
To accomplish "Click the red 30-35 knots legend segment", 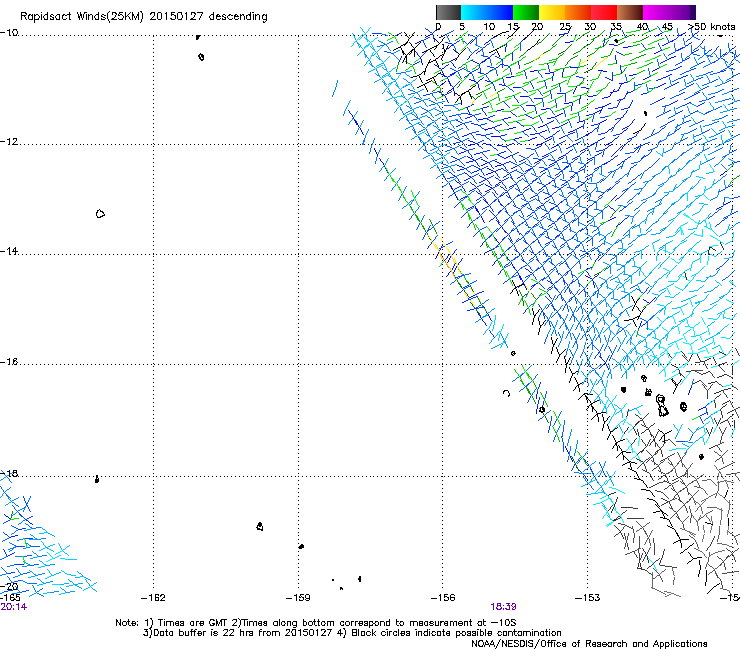I will 604,12.
